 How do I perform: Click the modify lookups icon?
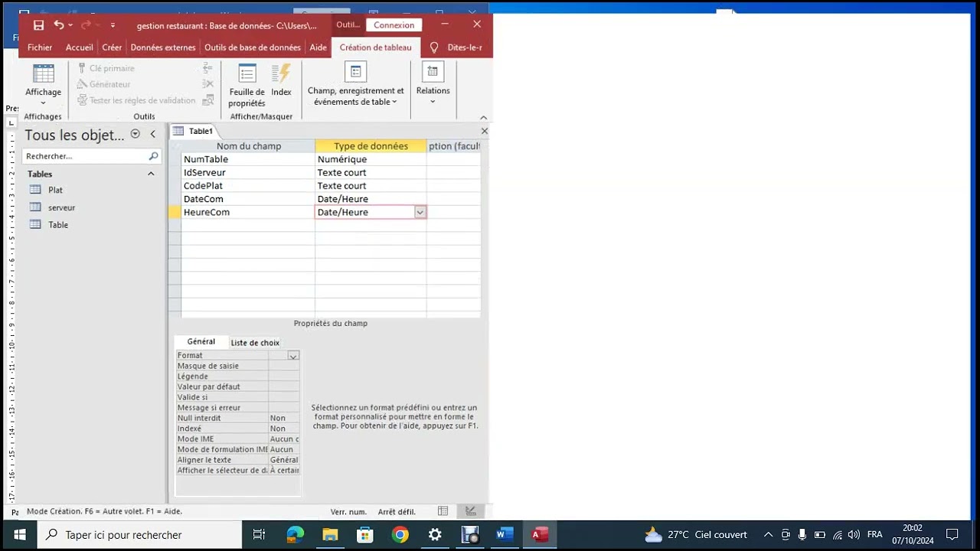[207, 100]
